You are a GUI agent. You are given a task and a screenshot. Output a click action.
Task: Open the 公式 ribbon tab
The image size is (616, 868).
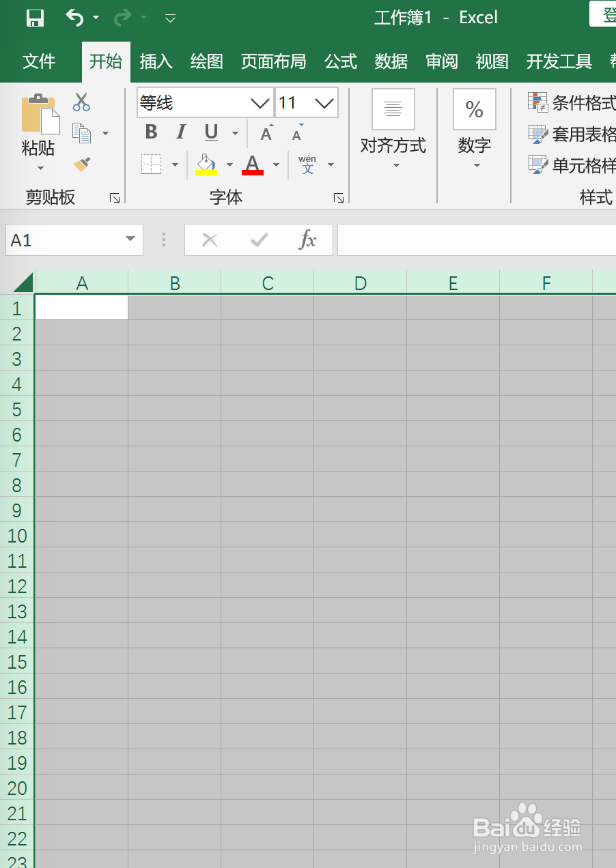tap(341, 61)
